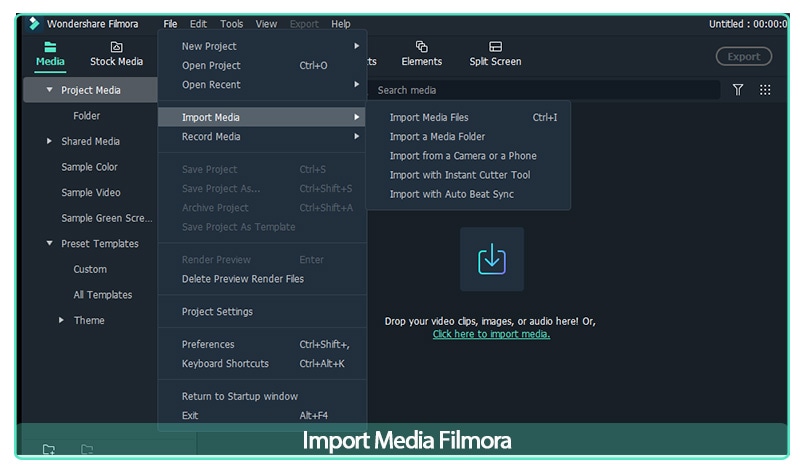Select Custom under Preset Templates
Viewport: 800px width, 470px height.
pos(90,269)
